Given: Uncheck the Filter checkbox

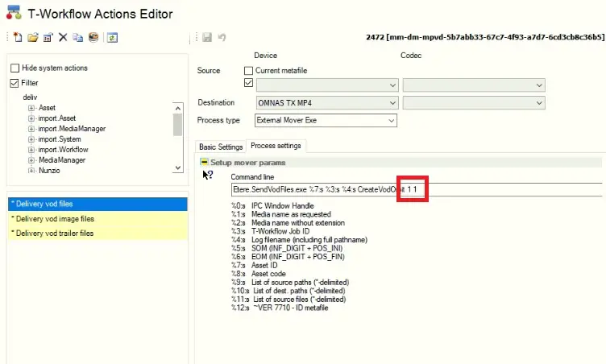Looking at the screenshot, I should (15, 83).
